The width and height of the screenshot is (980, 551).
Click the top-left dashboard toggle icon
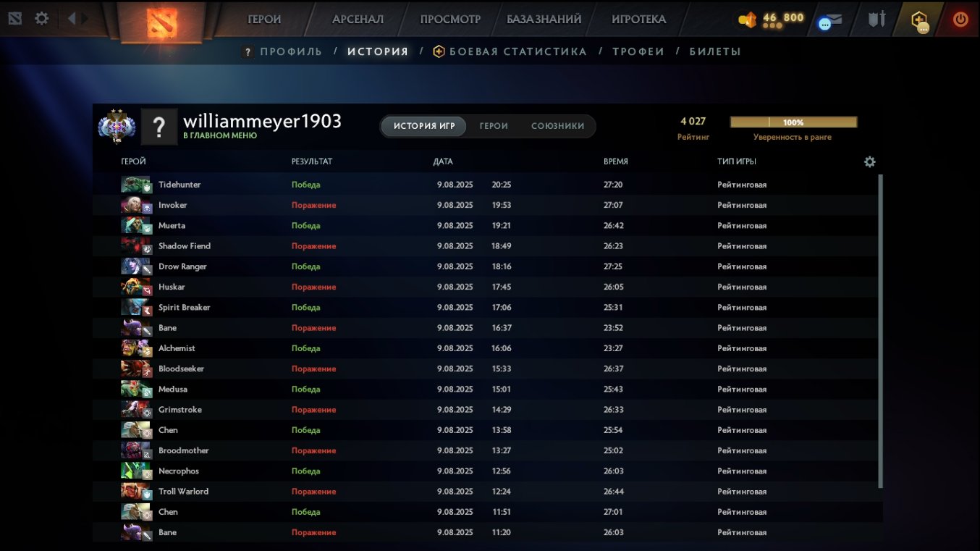15,18
